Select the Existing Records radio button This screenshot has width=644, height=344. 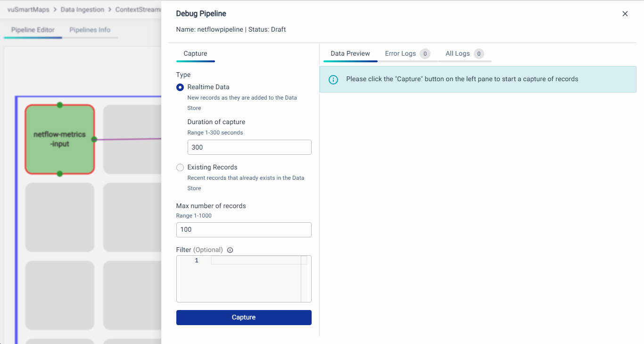point(180,168)
